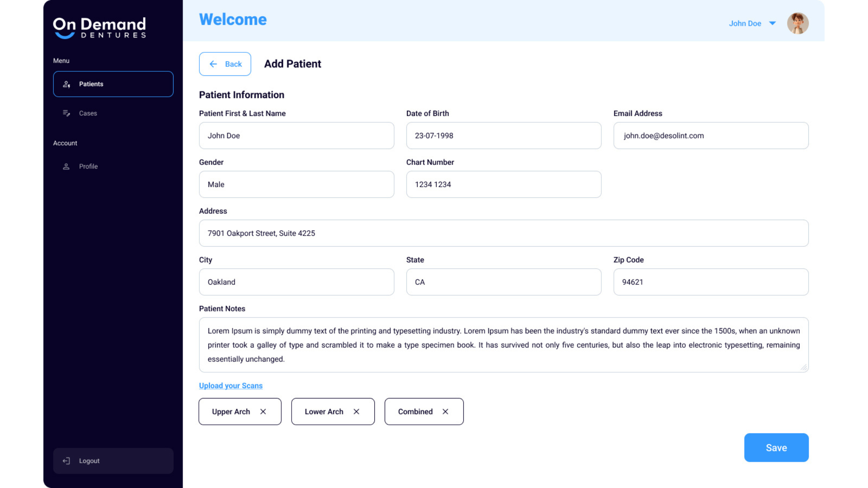Viewport: 868px width, 488px height.
Task: Click the Date of Birth field
Action: (x=503, y=136)
